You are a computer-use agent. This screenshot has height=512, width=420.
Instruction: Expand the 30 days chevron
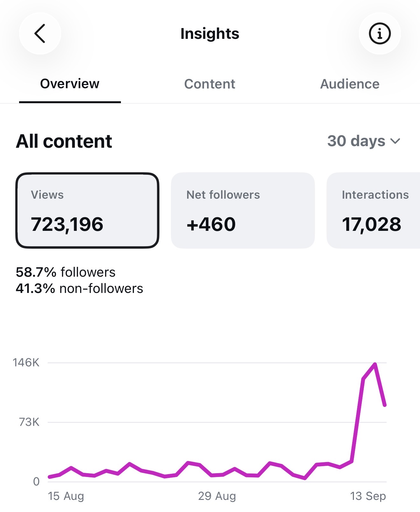395,141
